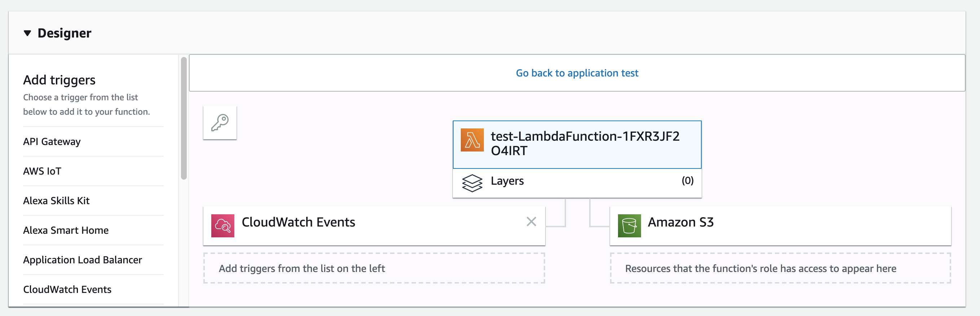Image resolution: width=980 pixels, height=316 pixels.
Task: Click the CloudWatch Events trigger icon
Action: point(223,226)
